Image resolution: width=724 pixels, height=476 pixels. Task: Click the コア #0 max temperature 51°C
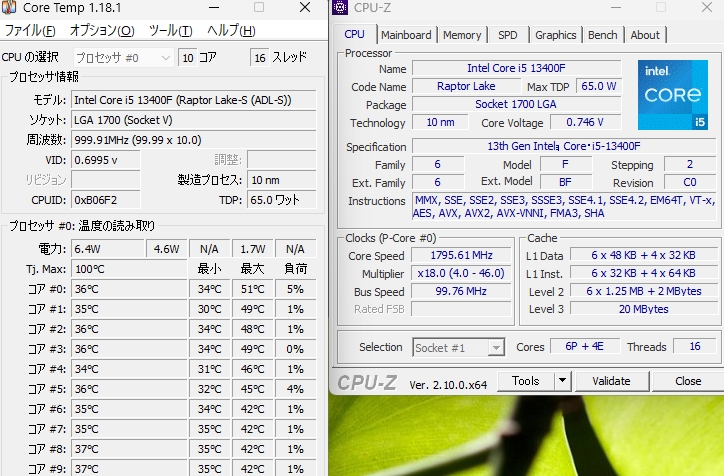point(253,289)
